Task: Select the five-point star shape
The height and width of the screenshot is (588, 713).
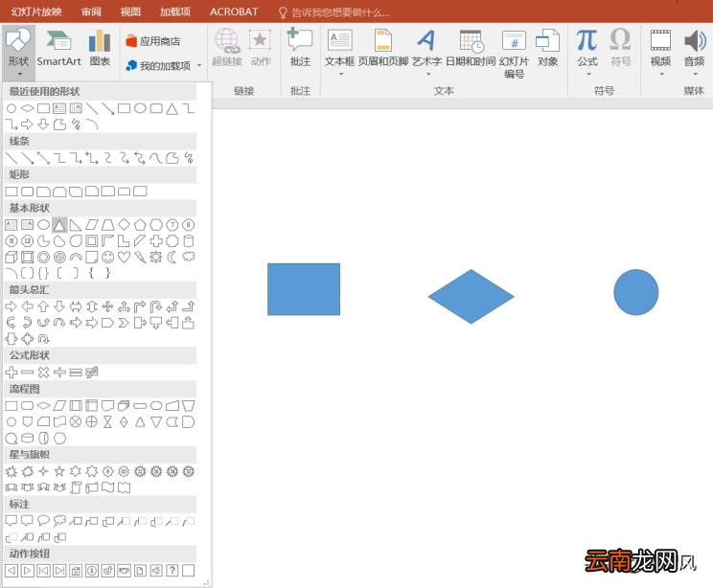Action: 59,471
